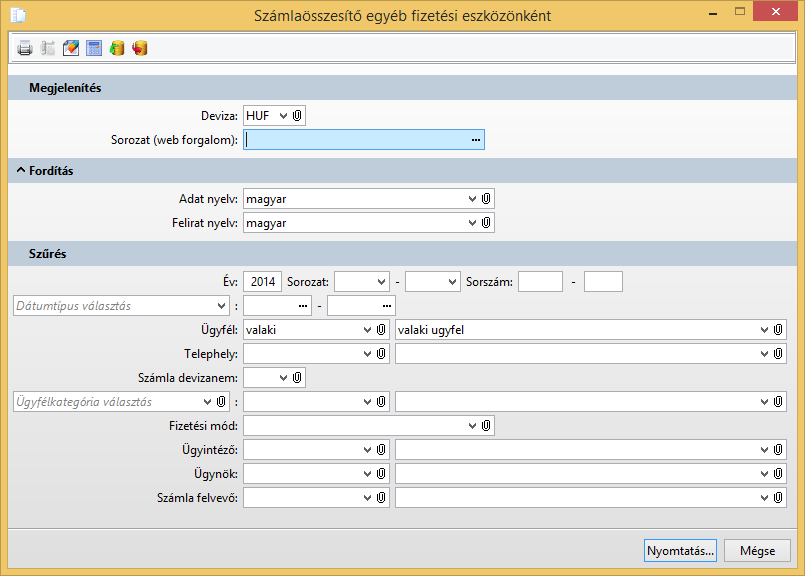Click the Év year input field

(262, 282)
